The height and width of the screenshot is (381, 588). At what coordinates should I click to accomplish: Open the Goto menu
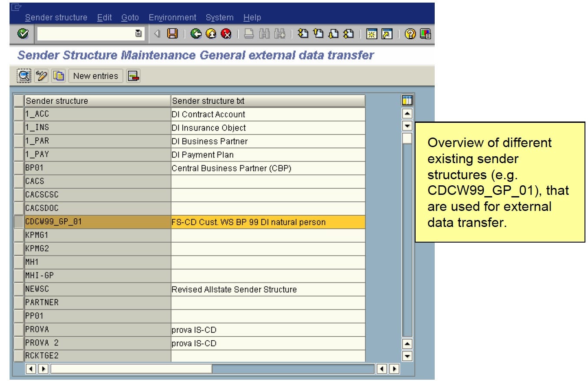point(130,17)
